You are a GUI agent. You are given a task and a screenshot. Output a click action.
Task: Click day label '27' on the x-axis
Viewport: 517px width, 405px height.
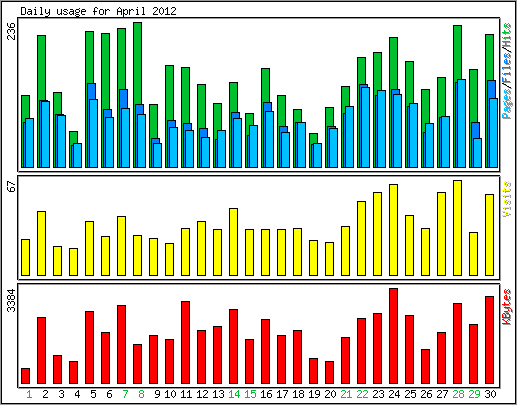click(x=442, y=395)
